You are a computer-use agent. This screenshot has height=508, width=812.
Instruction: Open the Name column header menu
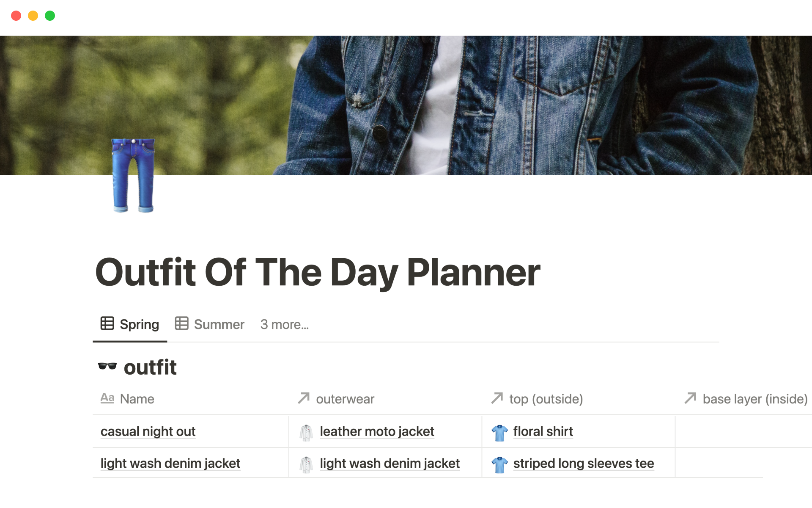[137, 399]
